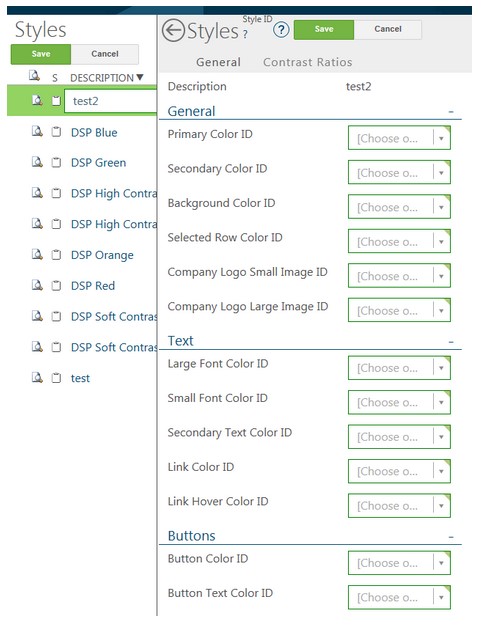Open the details icon for the test row
Viewport: 481px width, 625px height.
37,377
